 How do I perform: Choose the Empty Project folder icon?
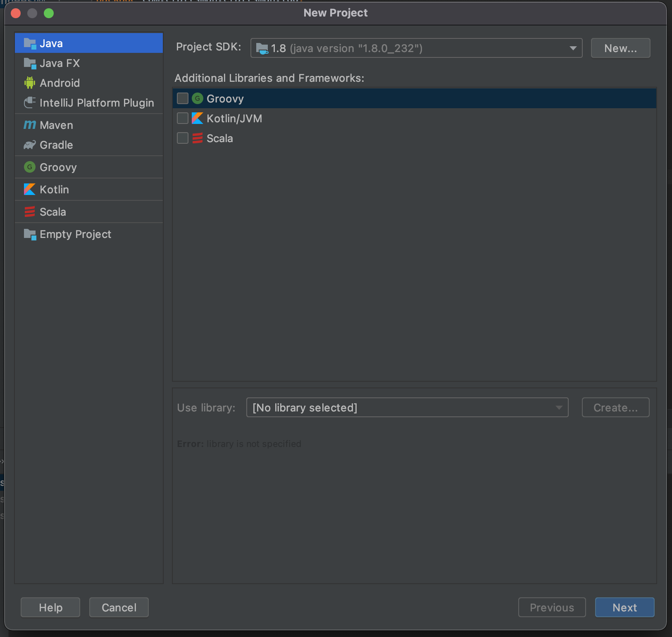coord(30,234)
